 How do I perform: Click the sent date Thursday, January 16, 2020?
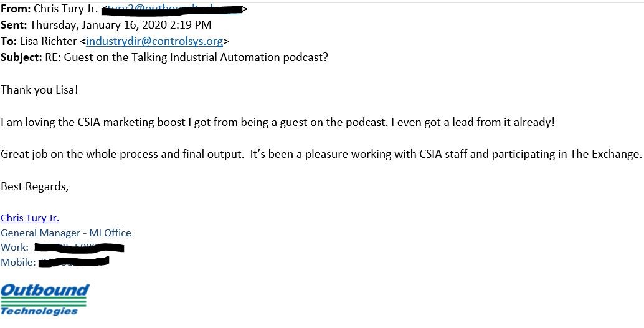(x=120, y=25)
